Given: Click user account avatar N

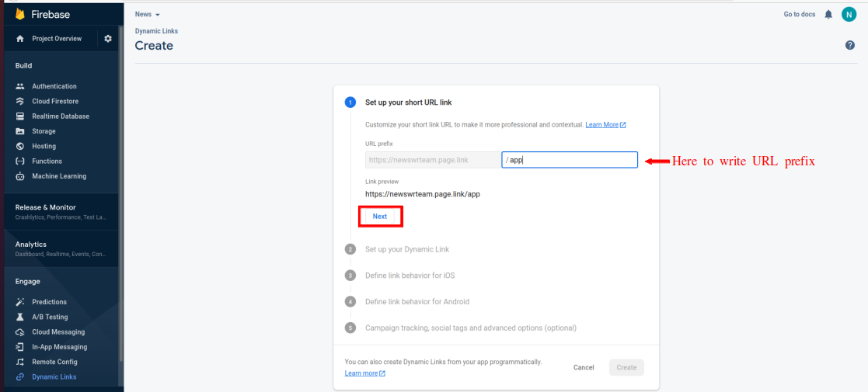Looking at the screenshot, I should 849,15.
